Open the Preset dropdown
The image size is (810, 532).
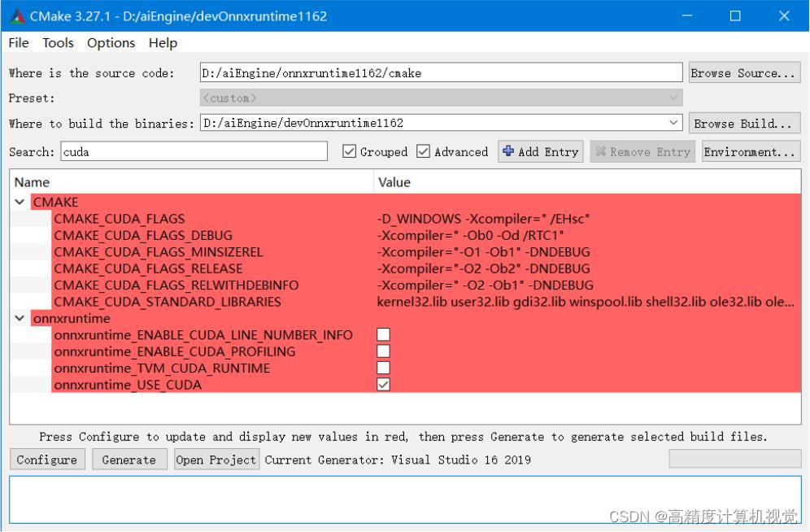[673, 98]
